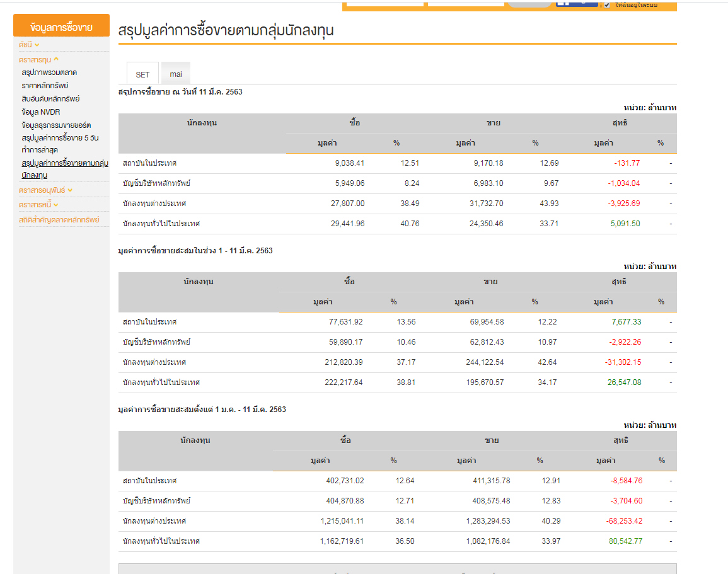
Task: Open สรุปภาพรวมตลาด link
Action: (x=49, y=72)
